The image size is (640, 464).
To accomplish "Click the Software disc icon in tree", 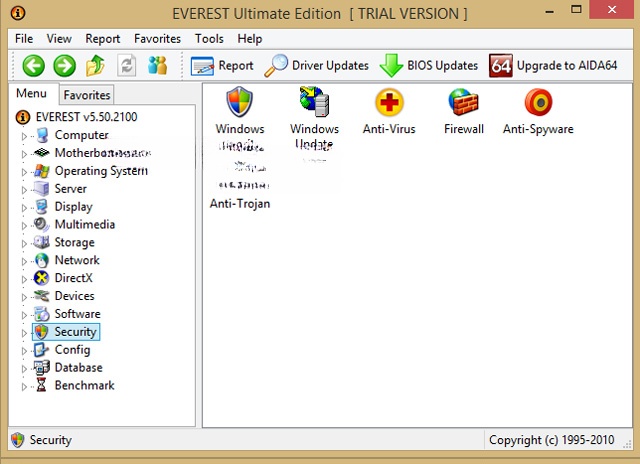I will pyautogui.click(x=42, y=314).
